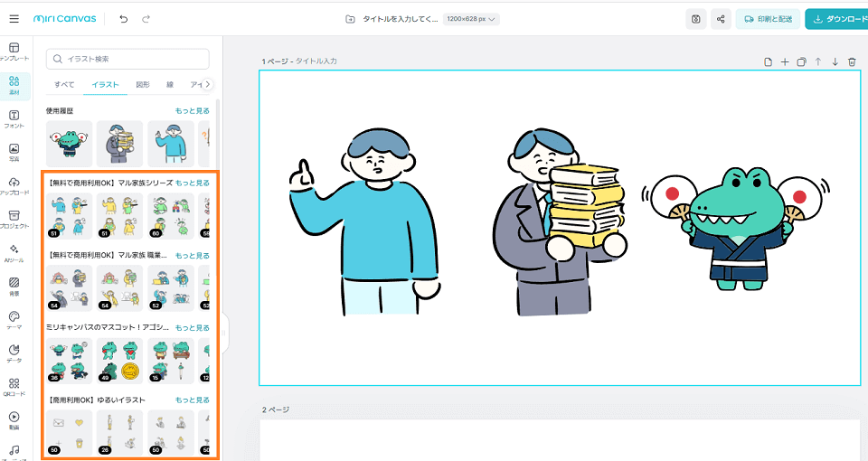Click the share icon in top bar

click(721, 19)
